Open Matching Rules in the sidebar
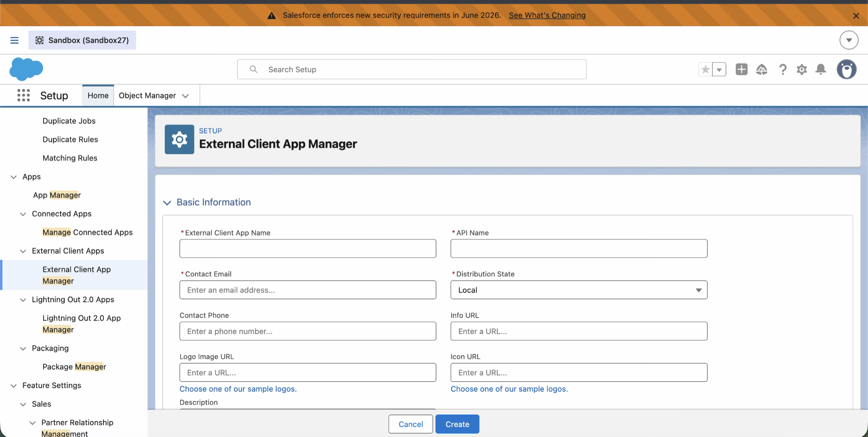 [70, 158]
